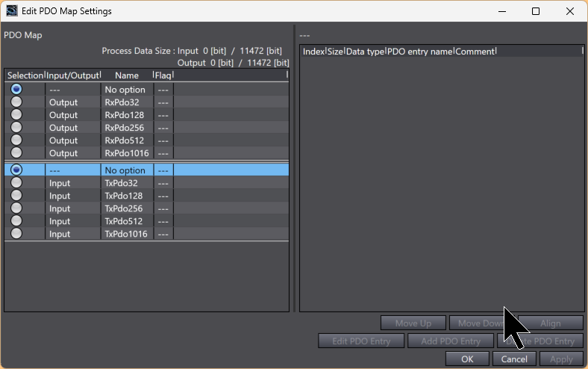Viewport: 588px width, 369px height.
Task: Click the Align button
Action: [550, 323]
